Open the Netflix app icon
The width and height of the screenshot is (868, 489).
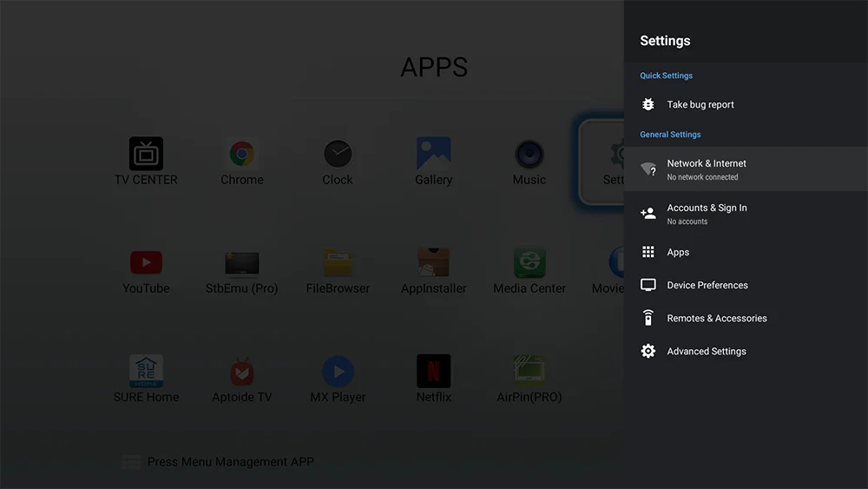[433, 371]
